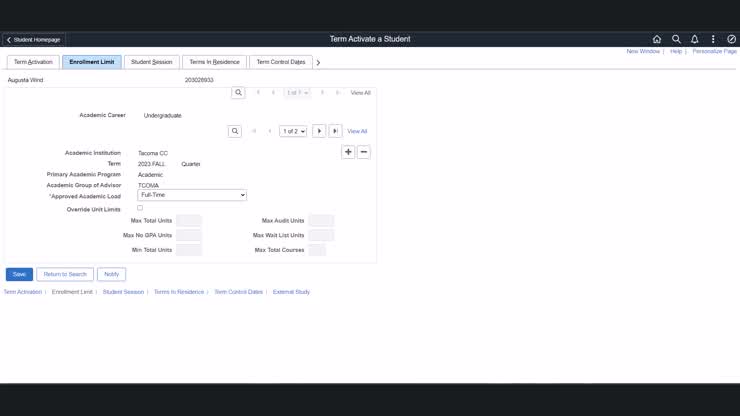740x416 pixels.
Task: Click the global search magnifier icon
Action: point(676,39)
